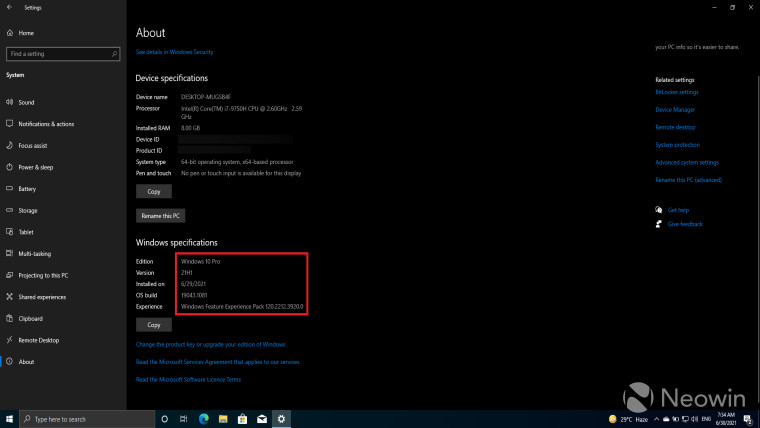The image size is (760, 428).
Task: Open See details in Windows Security link
Action: (x=174, y=52)
